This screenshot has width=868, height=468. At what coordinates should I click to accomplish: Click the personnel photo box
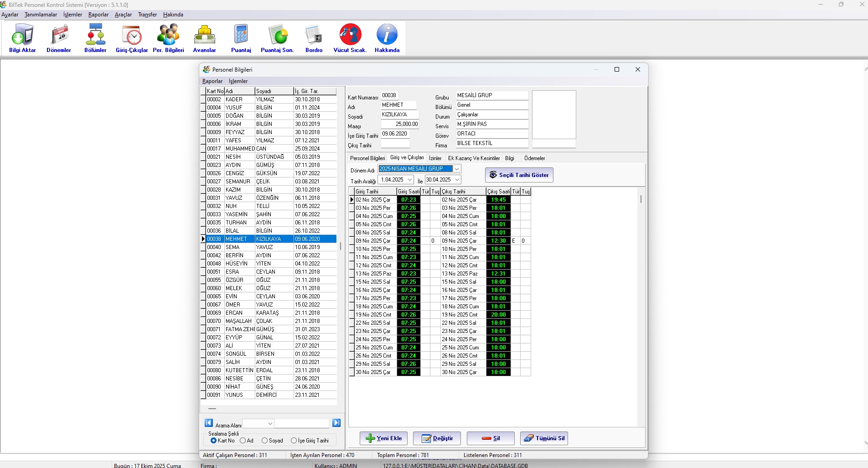click(x=554, y=114)
